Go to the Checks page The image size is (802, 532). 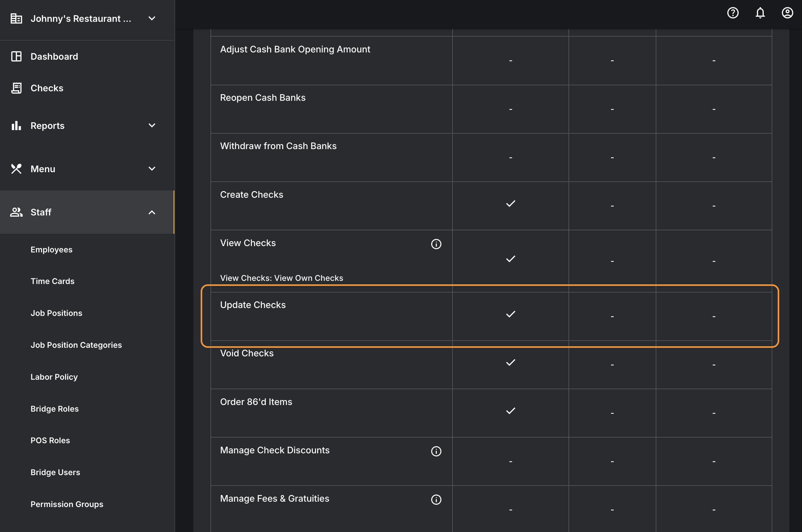tap(47, 88)
